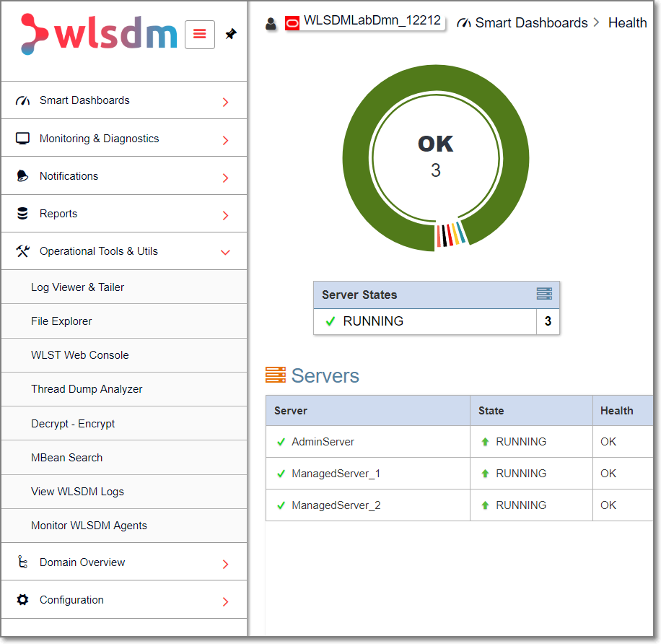The width and height of the screenshot is (661, 644).
Task: Click ManagedServer_2 green checkmark icon
Action: [281, 505]
